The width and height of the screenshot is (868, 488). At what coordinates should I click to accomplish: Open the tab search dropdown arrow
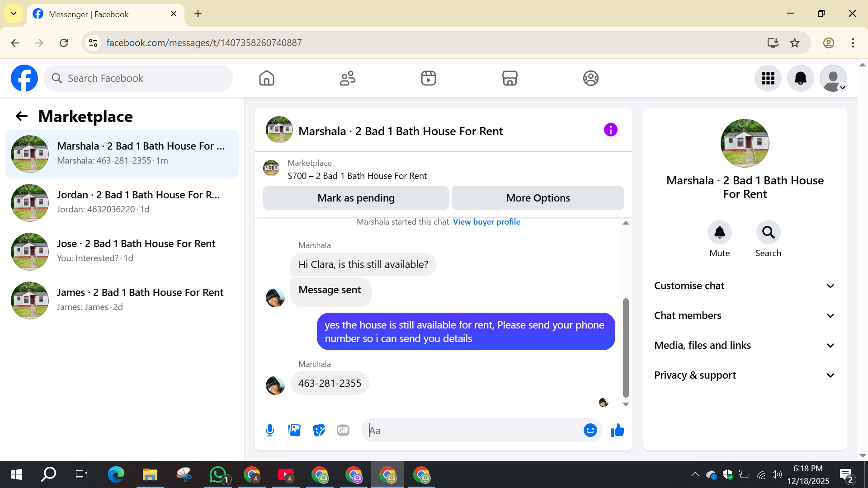[x=14, y=14]
